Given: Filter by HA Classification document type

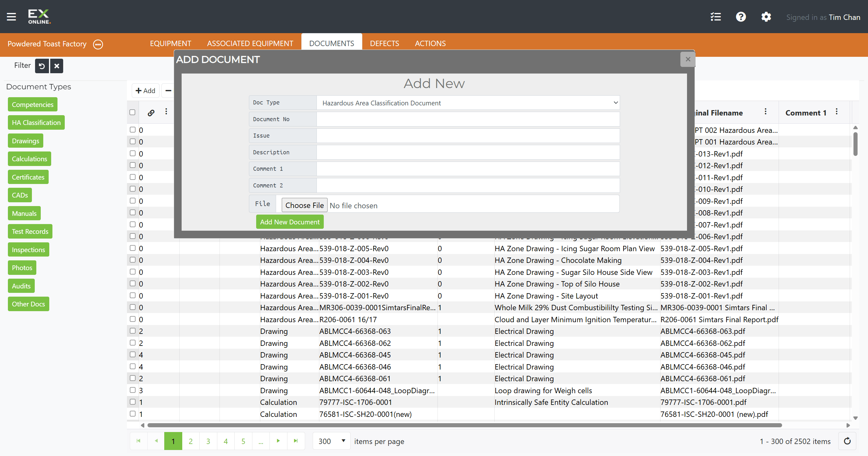Looking at the screenshot, I should coord(36,123).
